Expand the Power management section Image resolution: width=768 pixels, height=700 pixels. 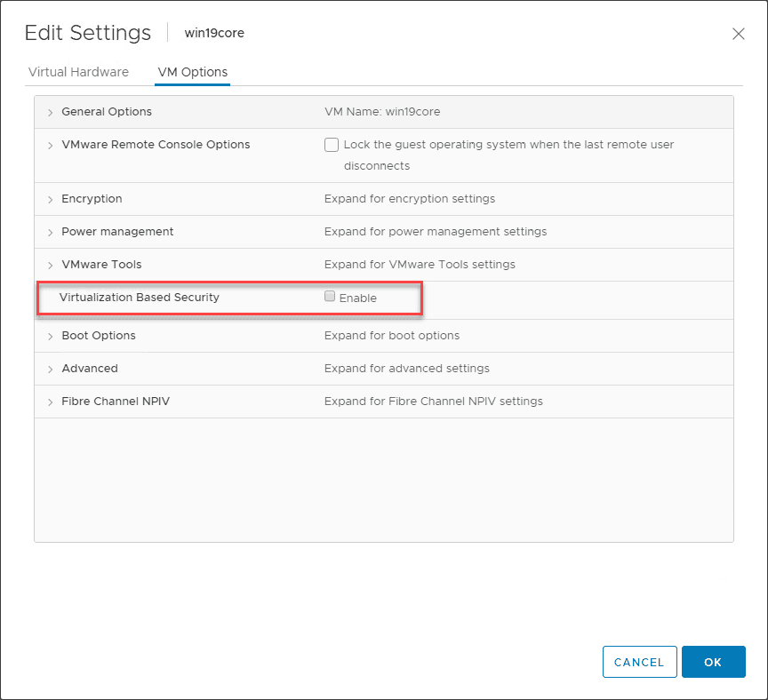coord(51,232)
